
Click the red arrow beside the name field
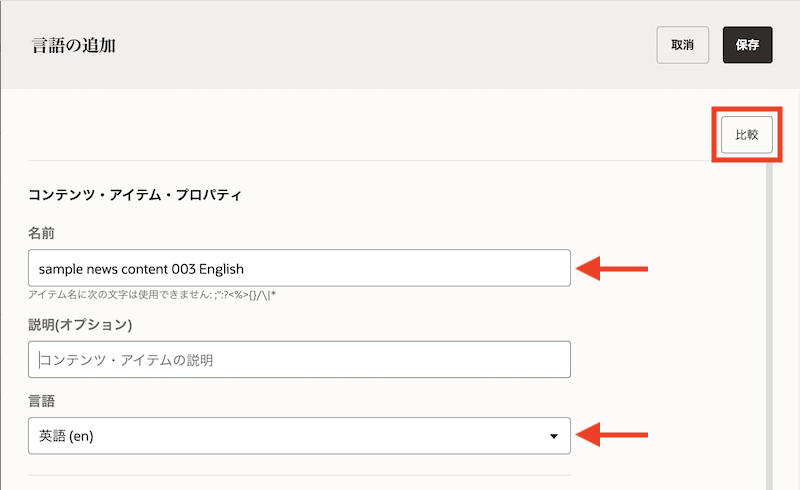[614, 268]
